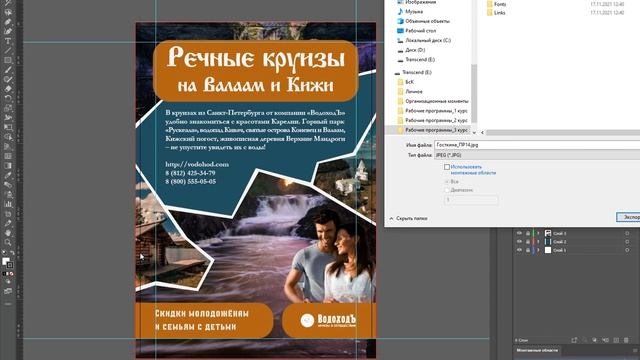Image resolution: width=640 pixels, height=360 pixels.
Task: Click Collect for Export in Layers panel
Action: 574,340
